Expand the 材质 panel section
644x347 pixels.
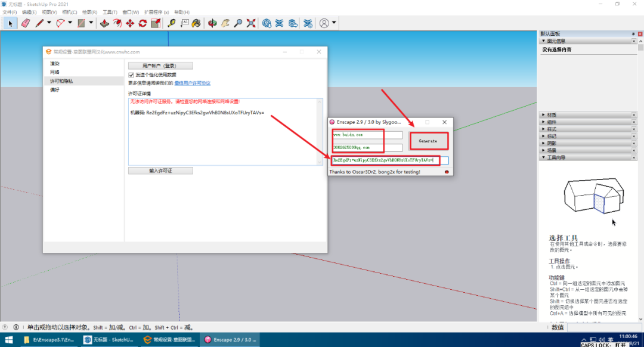[552, 114]
